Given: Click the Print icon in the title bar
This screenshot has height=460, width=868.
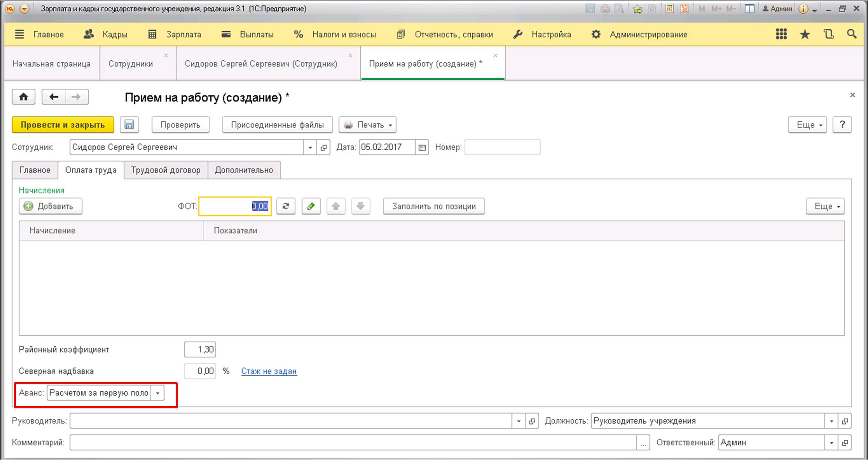Looking at the screenshot, I should pos(605,9).
